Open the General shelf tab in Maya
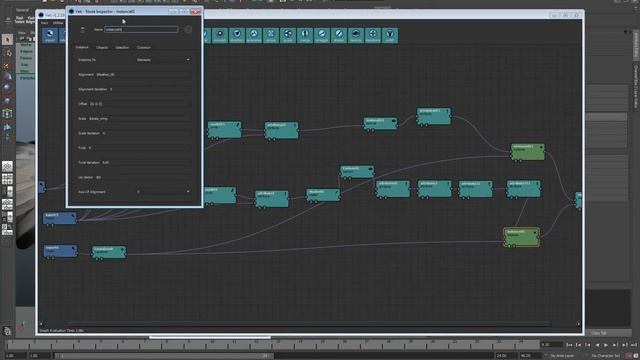This screenshot has width=640, height=360. click(22, 10)
